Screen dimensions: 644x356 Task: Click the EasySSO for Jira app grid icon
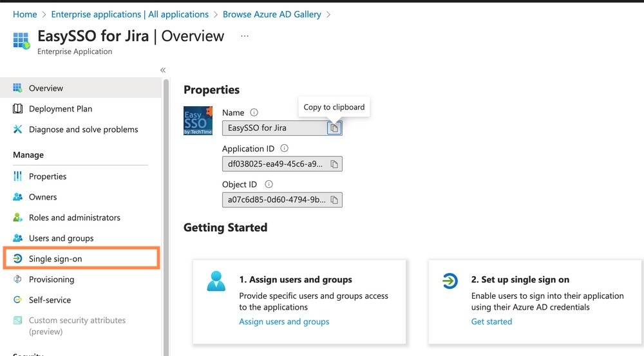(21, 41)
